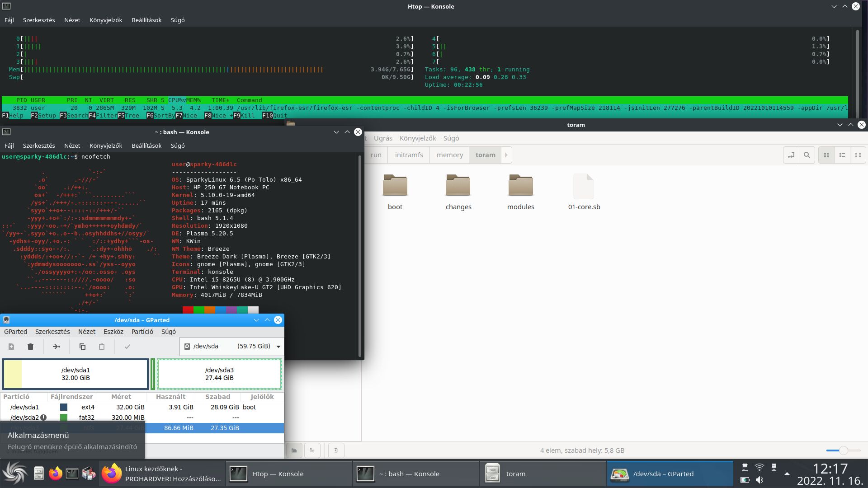Click the 86.66 MiB used value
Viewport: 868px width, 488px height.
coord(179,428)
